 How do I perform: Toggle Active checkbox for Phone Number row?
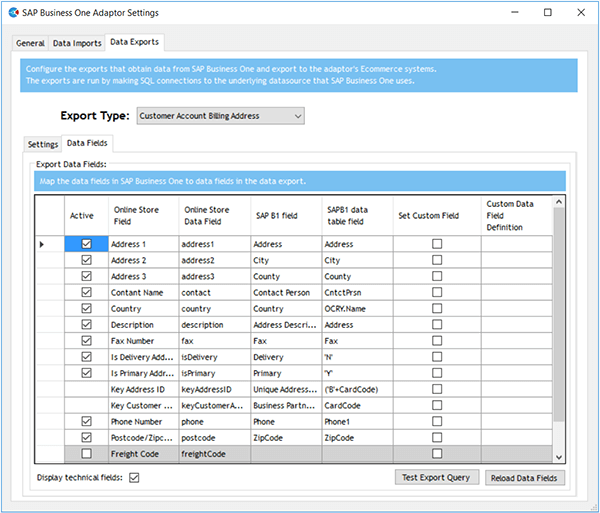86,422
